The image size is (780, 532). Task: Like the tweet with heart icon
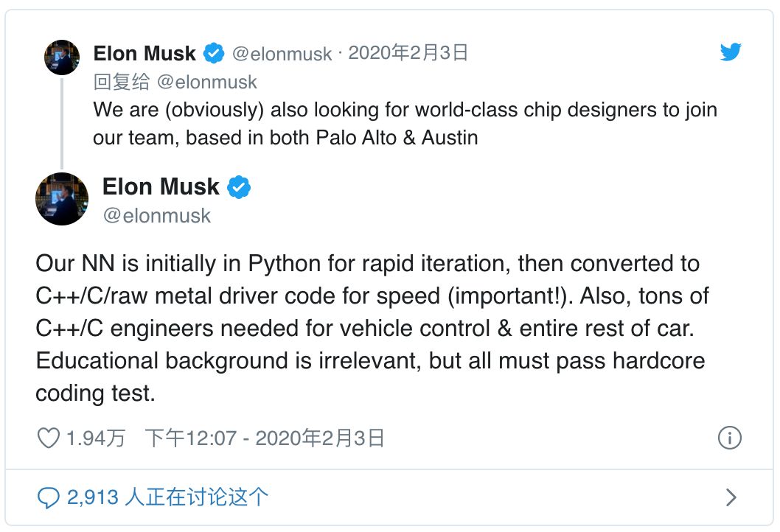[48, 438]
